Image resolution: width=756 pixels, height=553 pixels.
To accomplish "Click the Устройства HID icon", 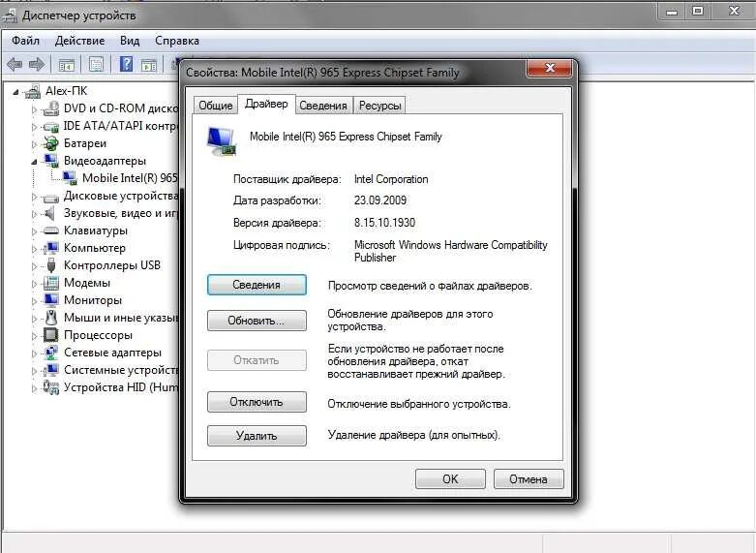I will click(50, 387).
